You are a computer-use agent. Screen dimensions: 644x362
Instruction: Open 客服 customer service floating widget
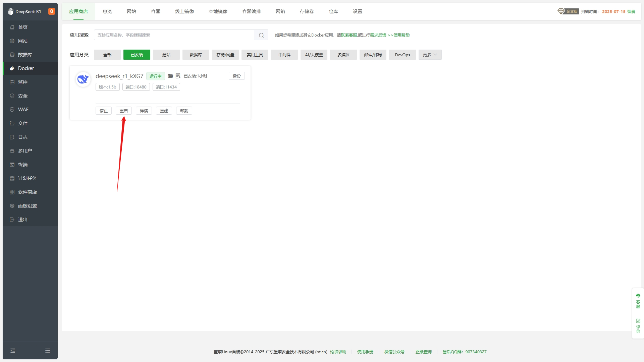[x=638, y=301]
